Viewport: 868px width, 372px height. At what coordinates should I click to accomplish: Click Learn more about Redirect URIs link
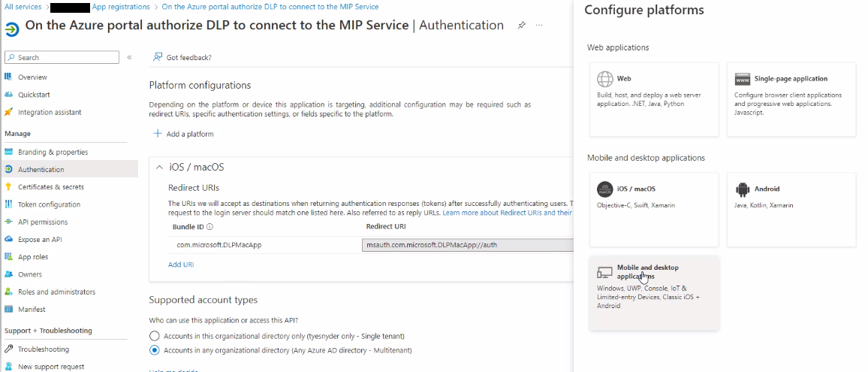point(507,213)
